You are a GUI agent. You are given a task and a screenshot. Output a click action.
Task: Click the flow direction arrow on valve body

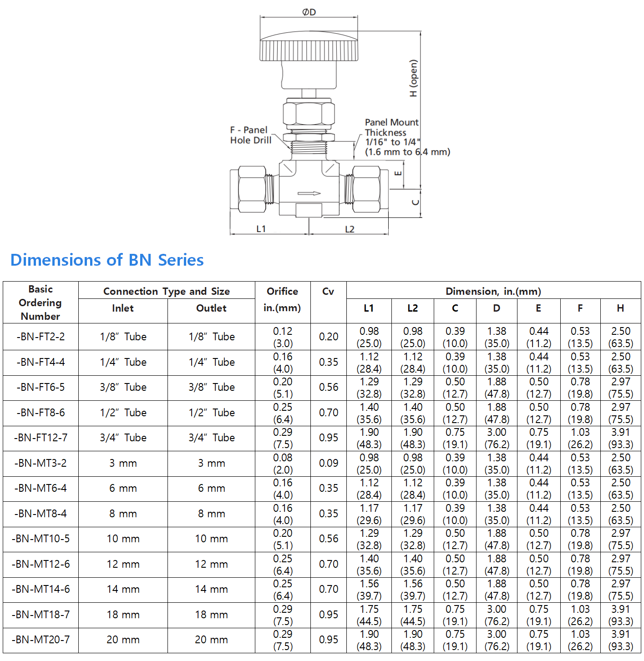(x=309, y=193)
